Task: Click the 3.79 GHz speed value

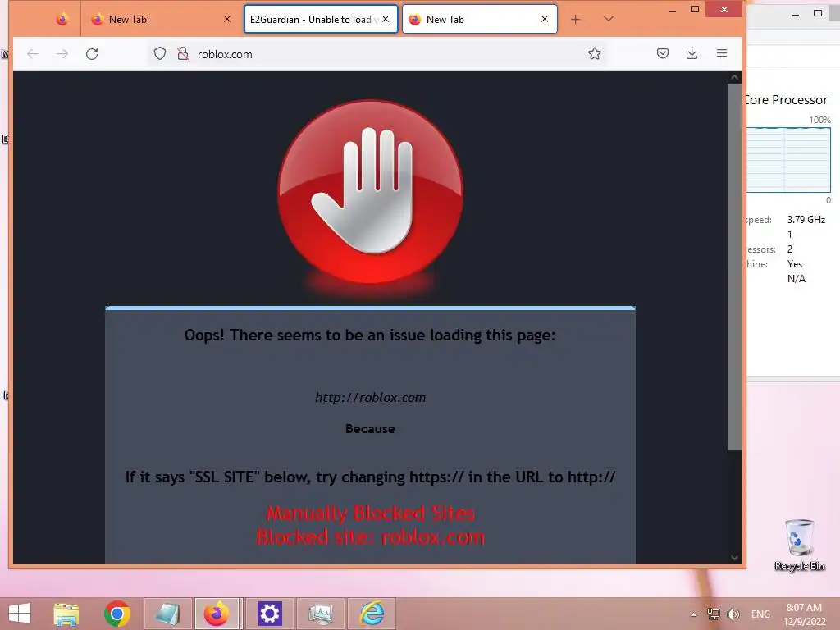Action: point(806,220)
